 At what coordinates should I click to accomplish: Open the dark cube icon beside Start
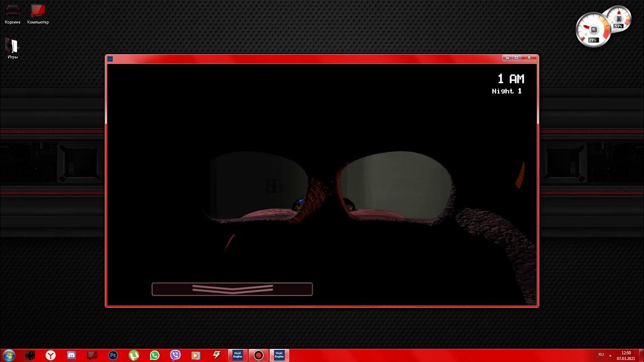[30, 355]
